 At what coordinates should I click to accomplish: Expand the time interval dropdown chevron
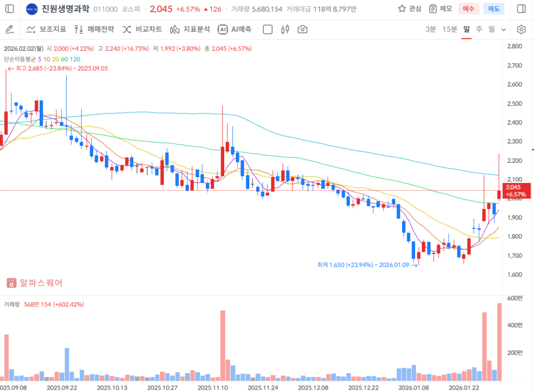pos(503,29)
